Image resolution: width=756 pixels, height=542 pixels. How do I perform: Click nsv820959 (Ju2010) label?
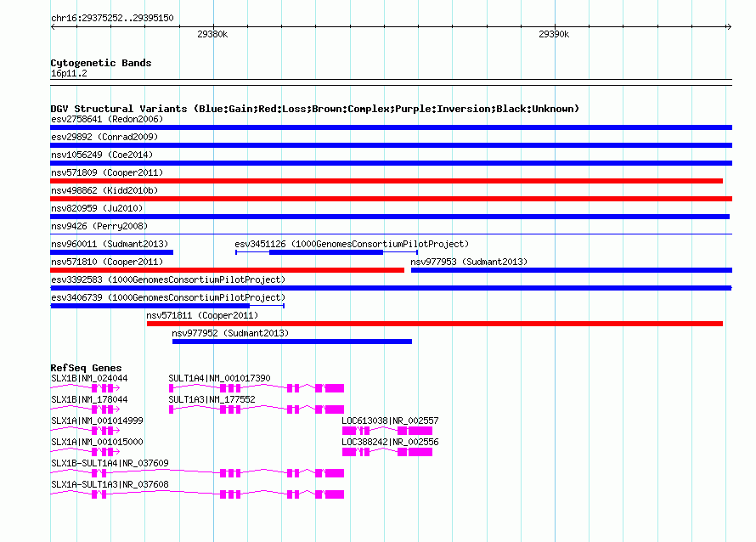click(97, 208)
